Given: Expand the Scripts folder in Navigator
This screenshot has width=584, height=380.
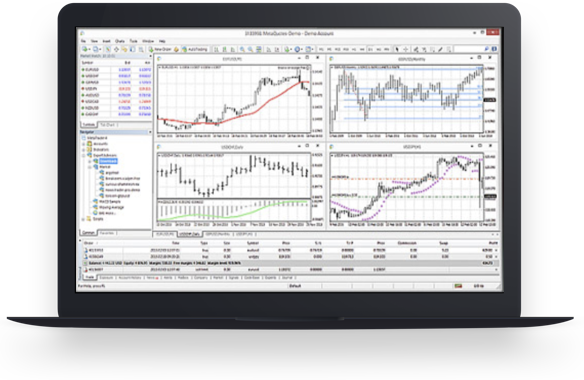Looking at the screenshot, I should (x=83, y=219).
